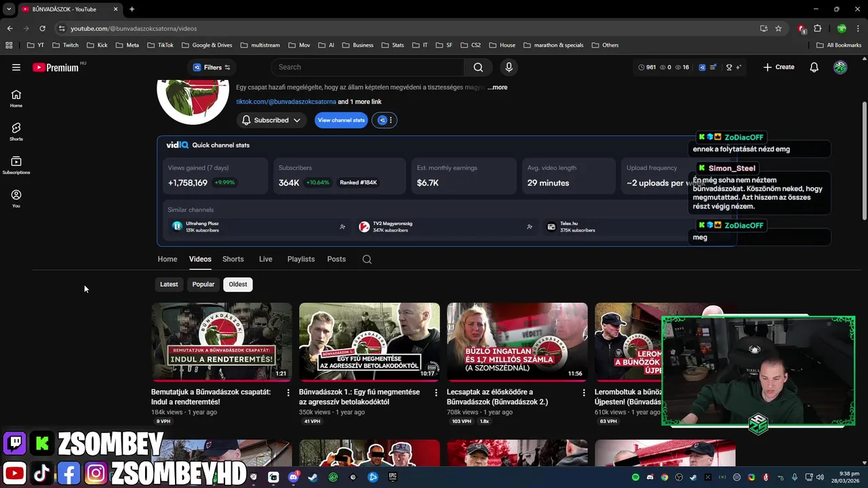Open Epic Games launcher in taskbar
This screenshot has height=488, width=868.
[x=392, y=477]
